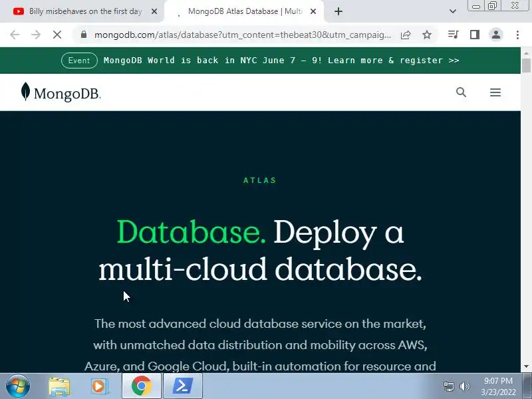Stop loading the current page
The height and width of the screenshot is (399, 532).
pyautogui.click(x=57, y=35)
